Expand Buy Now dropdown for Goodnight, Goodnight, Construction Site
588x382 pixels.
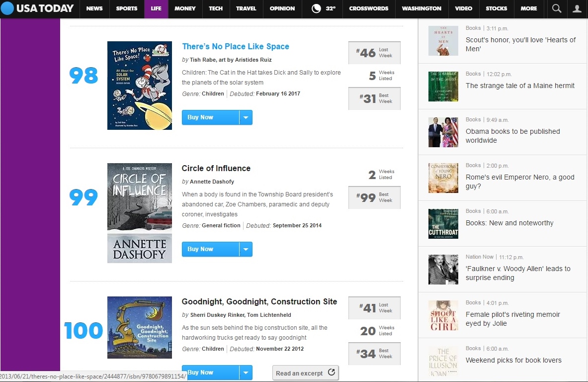[x=246, y=373]
